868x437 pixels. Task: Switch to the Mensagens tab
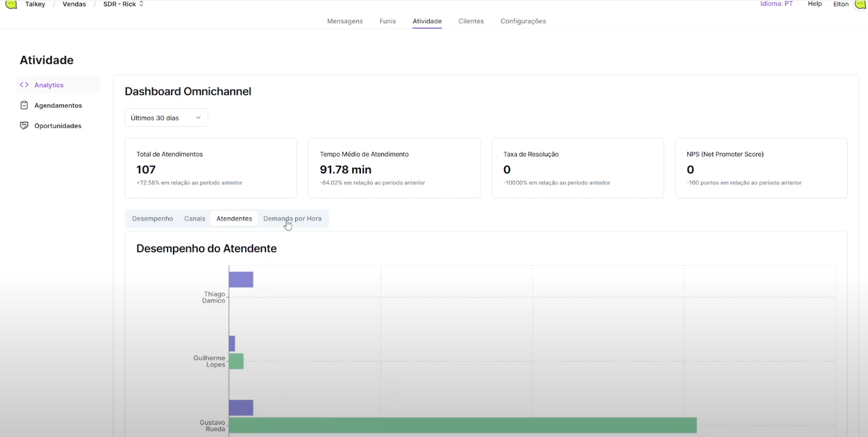[345, 22]
